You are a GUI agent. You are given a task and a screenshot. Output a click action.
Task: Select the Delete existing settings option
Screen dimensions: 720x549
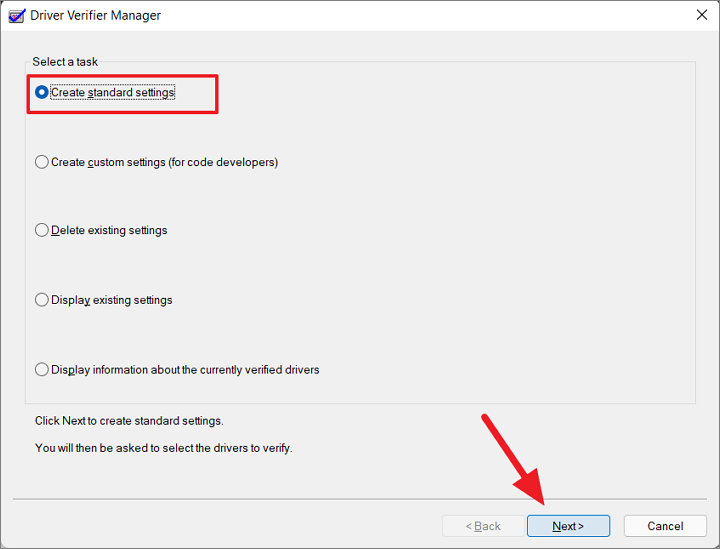(x=101, y=230)
